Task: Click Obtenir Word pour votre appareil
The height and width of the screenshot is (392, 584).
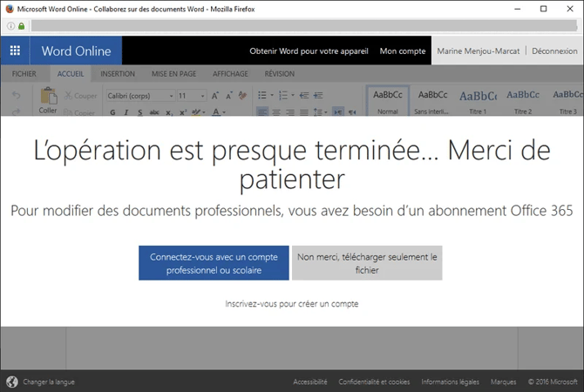Action: (309, 51)
